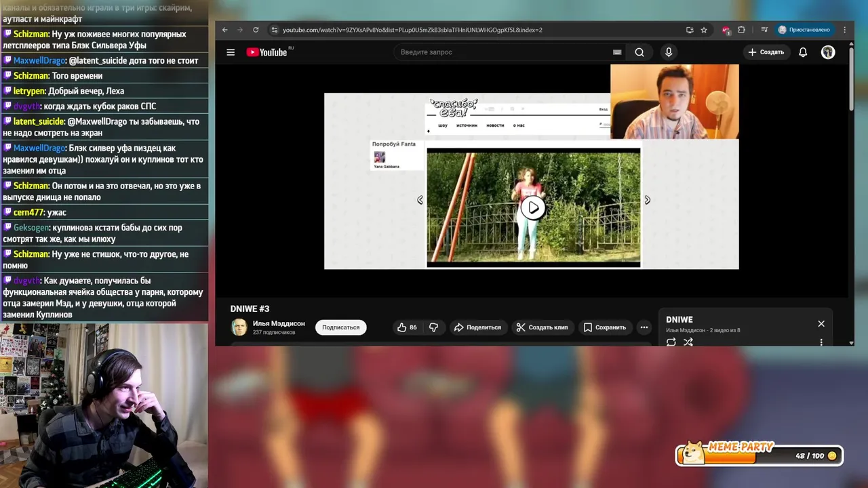Click the 'Поделиться' share button
Image resolution: width=868 pixels, height=488 pixels.
coord(477,327)
